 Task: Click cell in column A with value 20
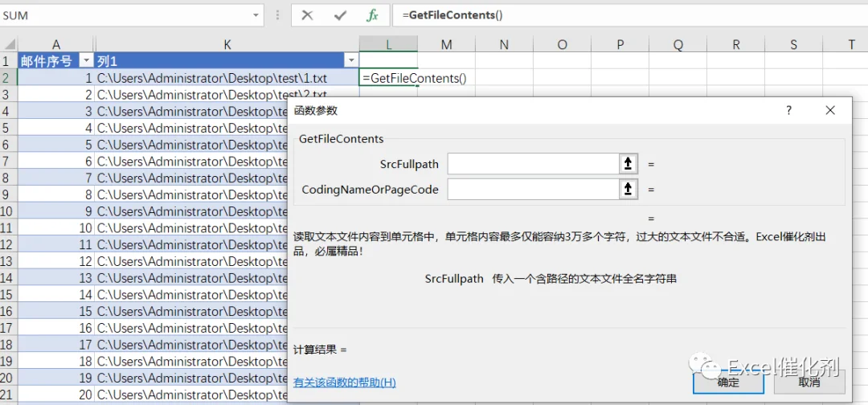56,395
